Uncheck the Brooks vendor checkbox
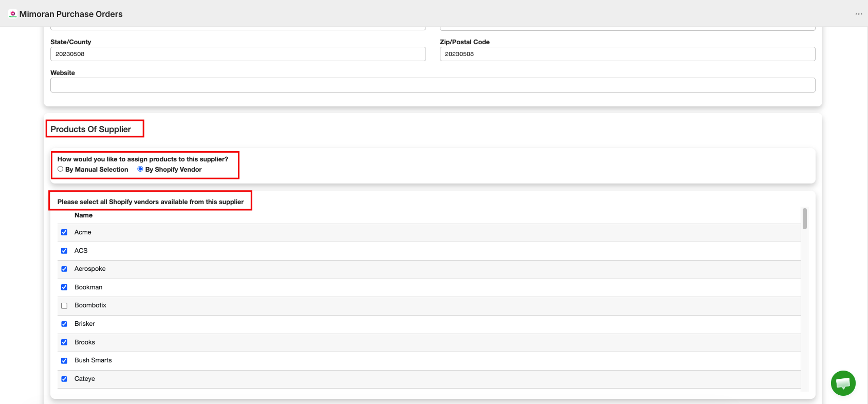The image size is (868, 404). coord(64,342)
